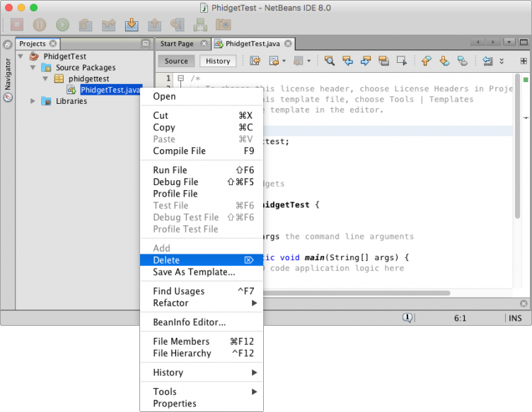Screen dimensions: 532x412
Task: Click the Step Out icon
Action: tap(154, 25)
